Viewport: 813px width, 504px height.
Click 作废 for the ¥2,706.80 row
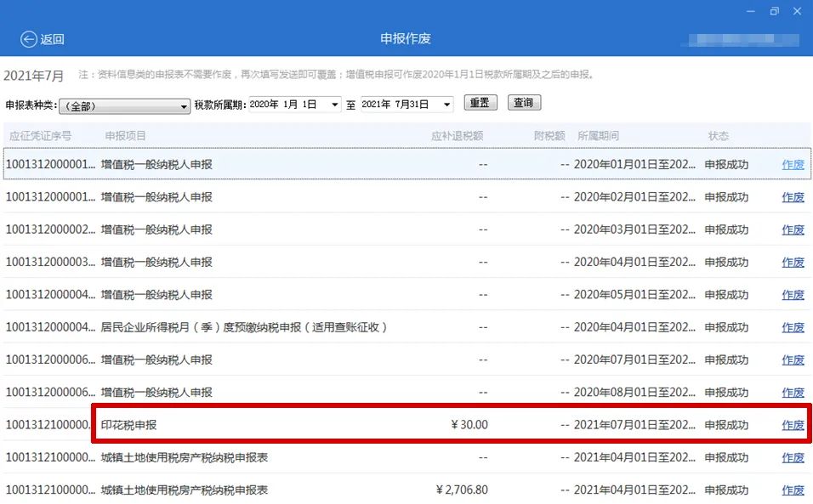coord(793,490)
